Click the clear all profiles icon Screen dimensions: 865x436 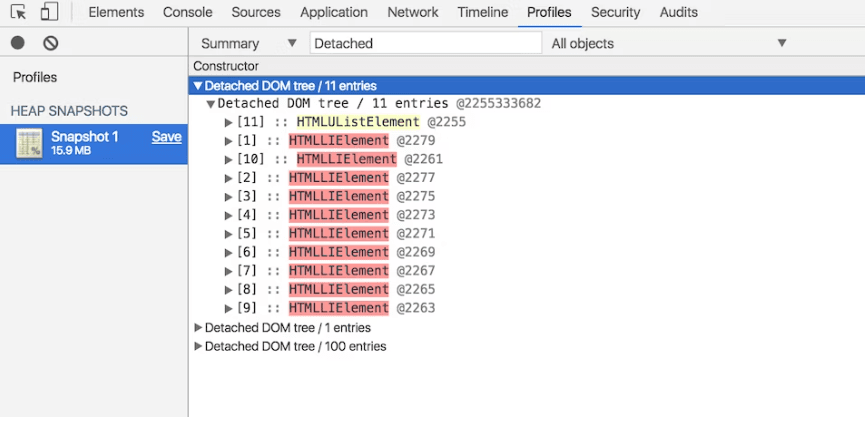pyautogui.click(x=51, y=43)
